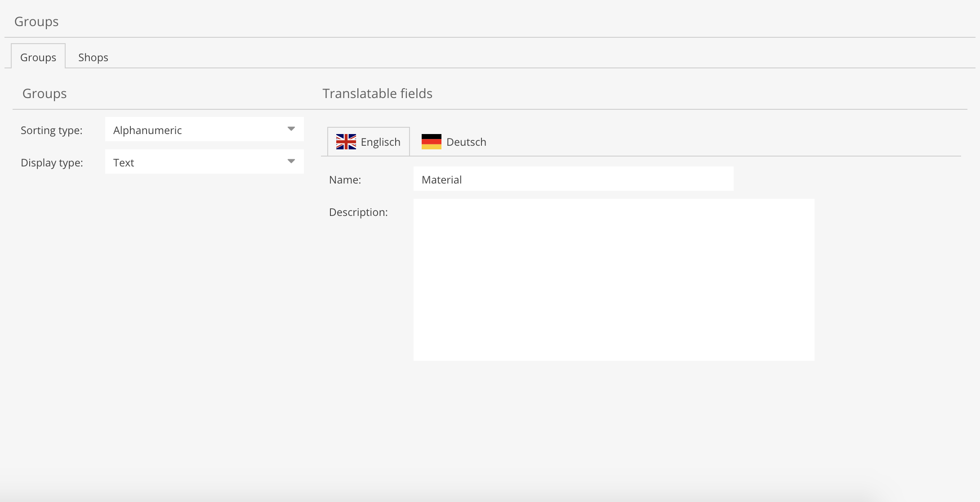Screen dimensions: 980x502
Task: Select the Groups tab
Action: tap(38, 57)
